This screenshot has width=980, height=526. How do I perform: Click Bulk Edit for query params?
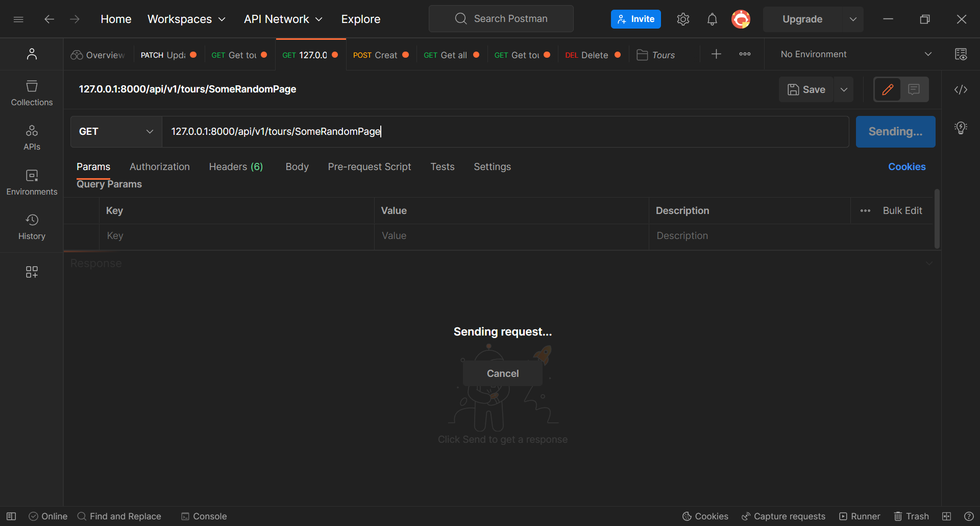902,211
